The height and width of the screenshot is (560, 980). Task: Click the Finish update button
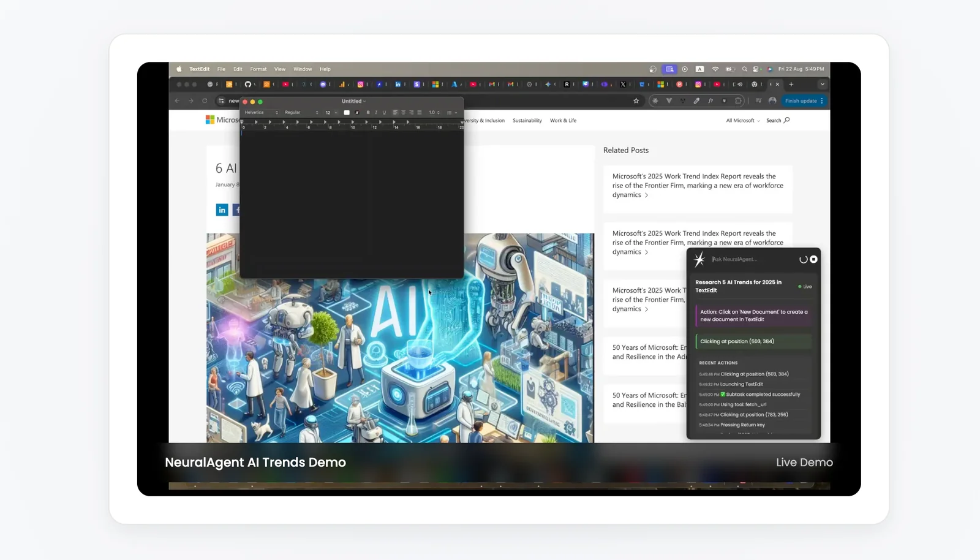pos(801,101)
